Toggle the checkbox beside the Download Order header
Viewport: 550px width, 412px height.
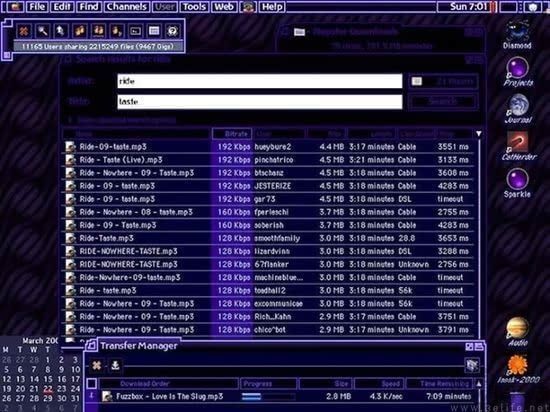(92, 383)
